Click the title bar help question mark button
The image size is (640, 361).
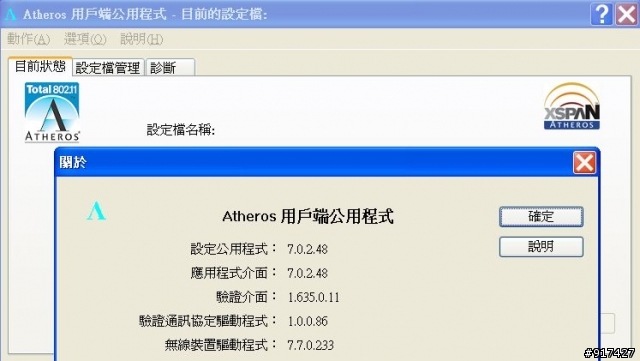[x=601, y=14]
